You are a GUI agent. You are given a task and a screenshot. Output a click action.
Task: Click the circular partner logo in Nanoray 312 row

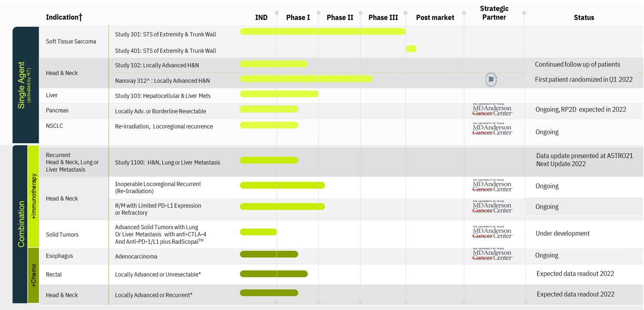491,80
